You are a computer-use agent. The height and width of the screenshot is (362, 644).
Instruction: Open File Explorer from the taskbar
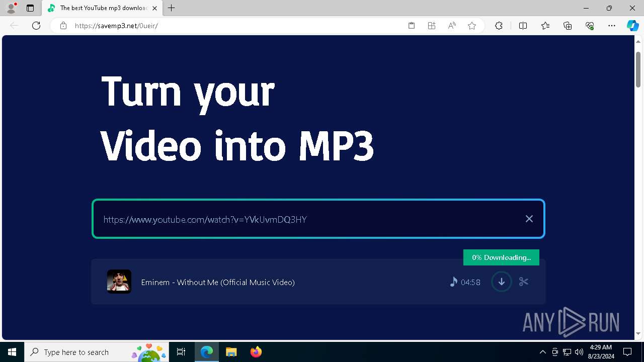tap(231, 352)
